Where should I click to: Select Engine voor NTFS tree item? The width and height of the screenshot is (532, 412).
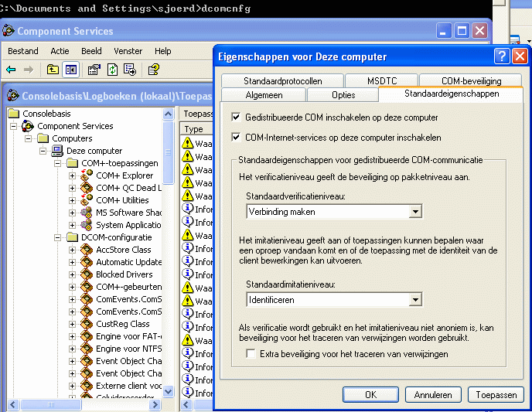129,349
